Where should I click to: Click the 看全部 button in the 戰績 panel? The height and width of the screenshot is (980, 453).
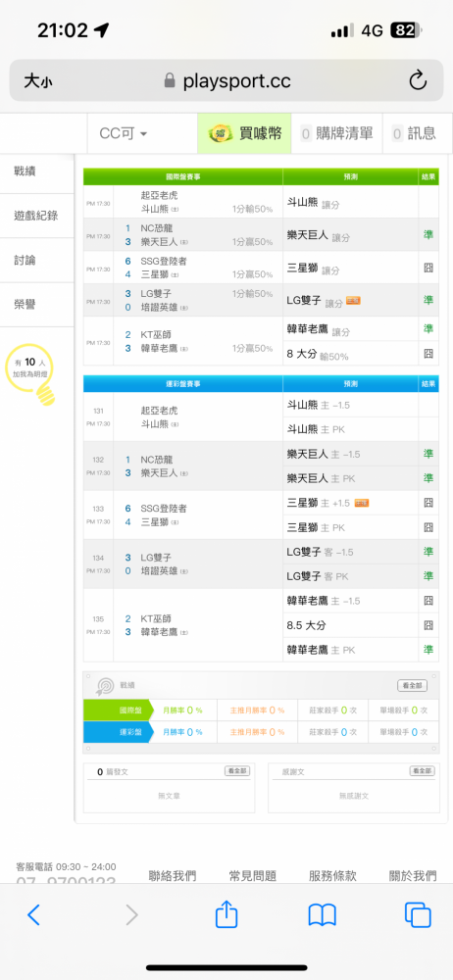413,686
